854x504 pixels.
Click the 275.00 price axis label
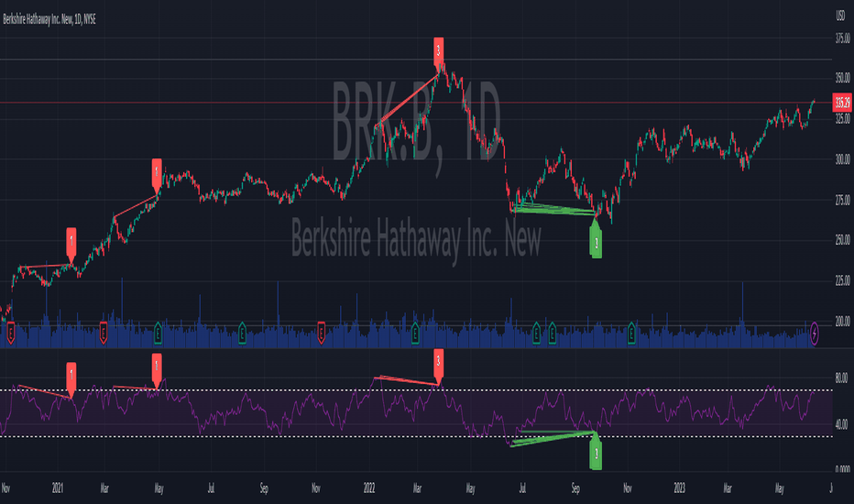(x=843, y=200)
